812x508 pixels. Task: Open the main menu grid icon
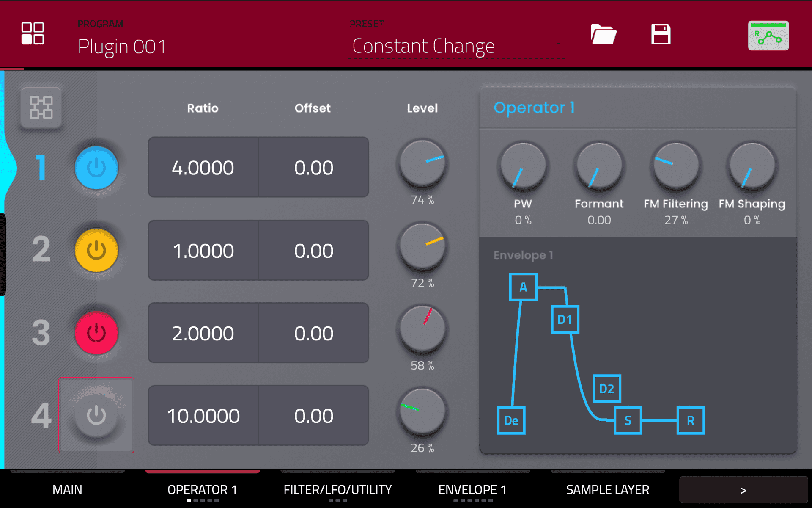(33, 33)
